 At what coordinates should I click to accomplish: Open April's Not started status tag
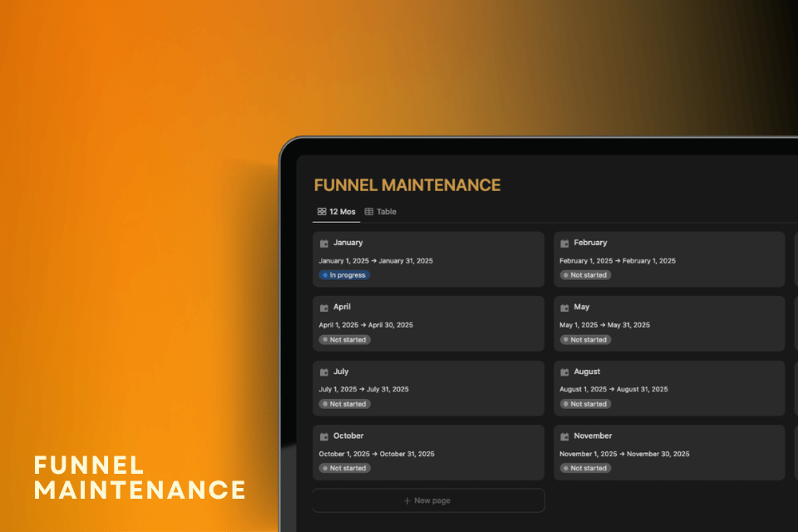[x=344, y=340]
